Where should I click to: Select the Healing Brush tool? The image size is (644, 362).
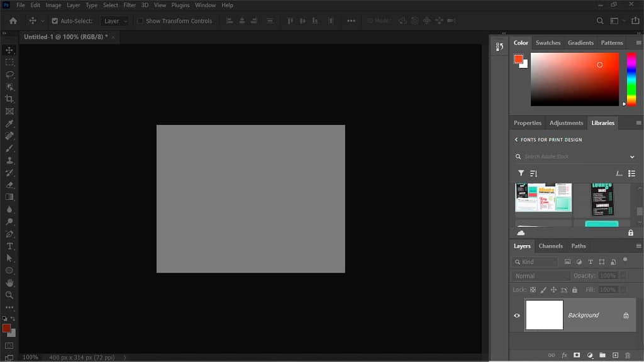coord(9,136)
